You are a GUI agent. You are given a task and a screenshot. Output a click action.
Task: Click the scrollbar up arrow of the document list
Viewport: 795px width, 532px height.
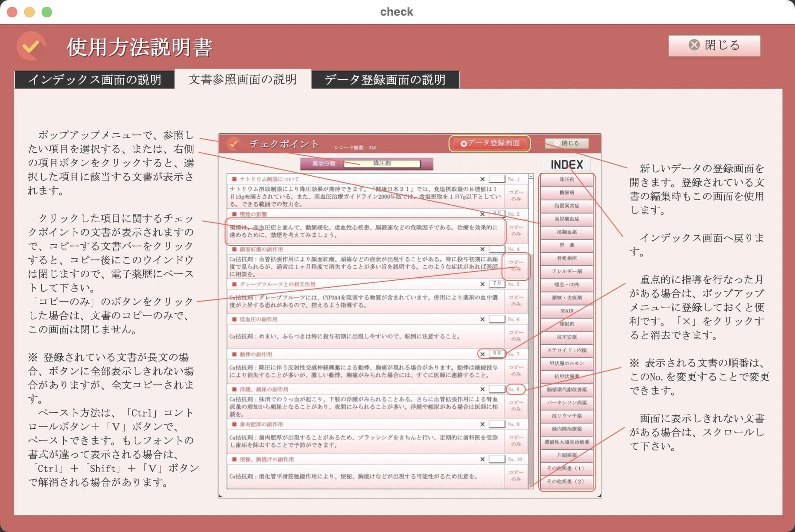[x=532, y=177]
